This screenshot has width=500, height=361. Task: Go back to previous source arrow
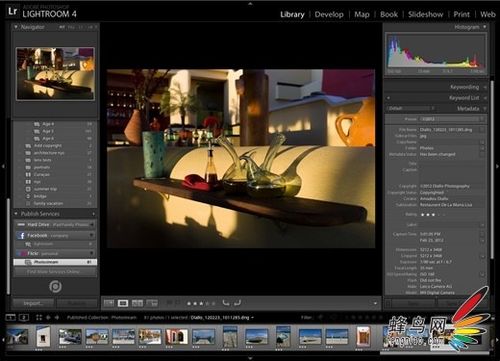click(48, 317)
